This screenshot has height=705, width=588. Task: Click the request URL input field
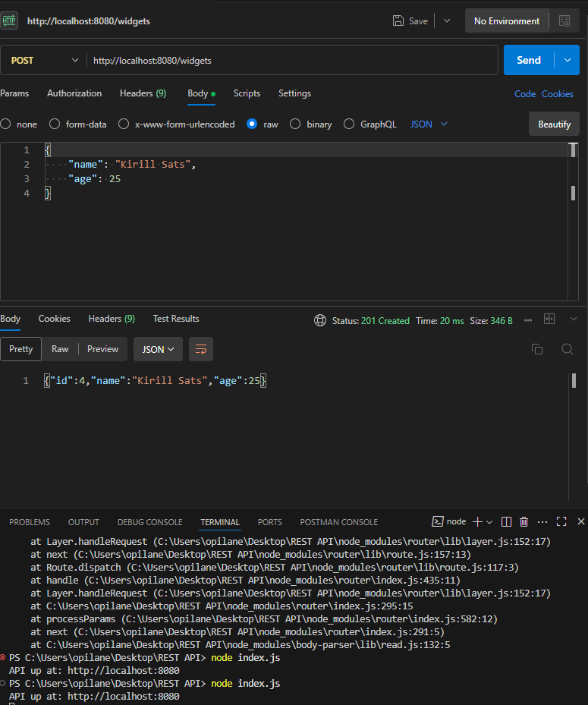[x=288, y=61]
